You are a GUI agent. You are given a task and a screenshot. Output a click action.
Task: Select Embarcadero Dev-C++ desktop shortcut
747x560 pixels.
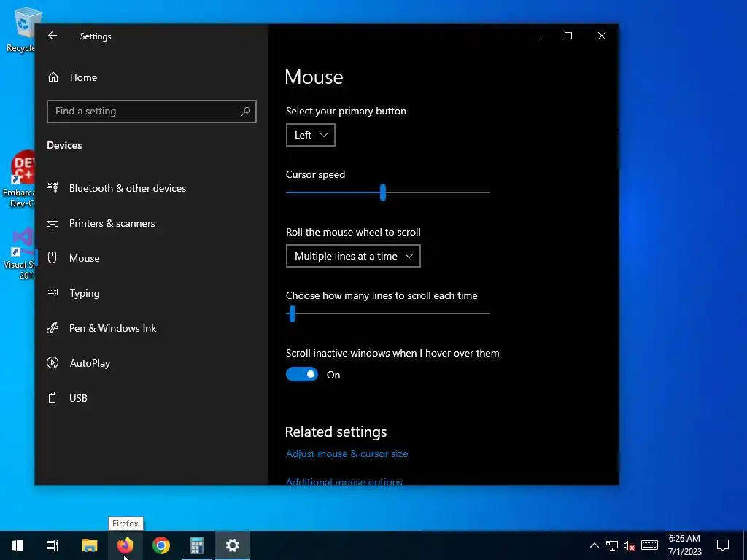[x=20, y=179]
